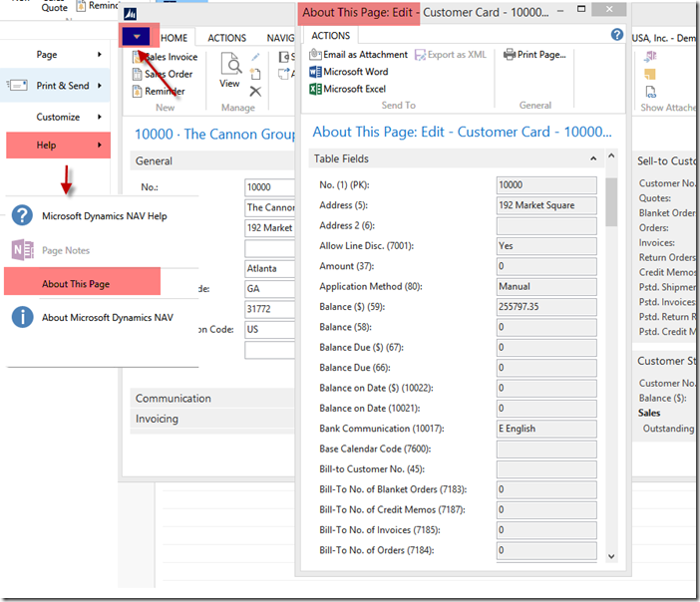
Task: Expand the Communication FastTab
Action: pyautogui.click(x=212, y=398)
